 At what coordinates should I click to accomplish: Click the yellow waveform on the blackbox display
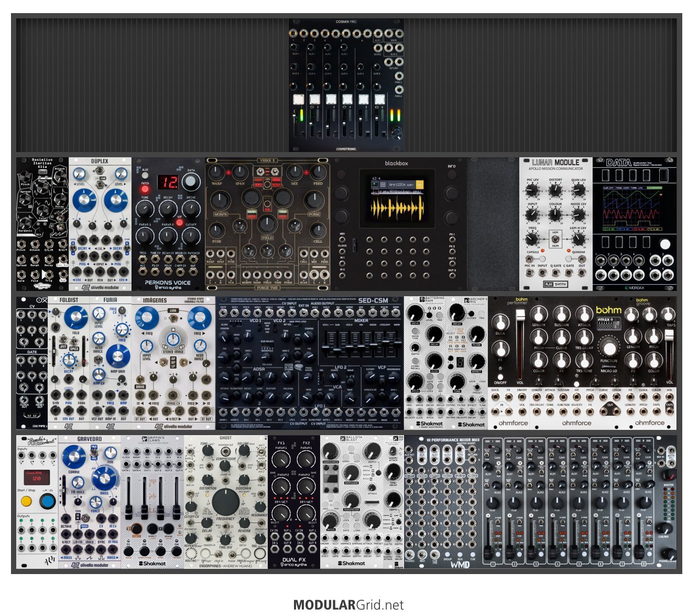coord(397,208)
